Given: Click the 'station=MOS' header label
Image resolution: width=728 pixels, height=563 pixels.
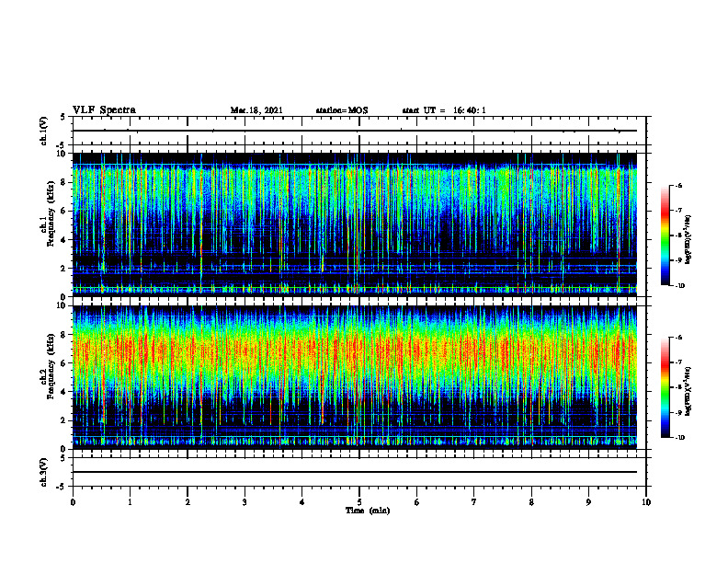Looking at the screenshot, I should coord(342,110).
